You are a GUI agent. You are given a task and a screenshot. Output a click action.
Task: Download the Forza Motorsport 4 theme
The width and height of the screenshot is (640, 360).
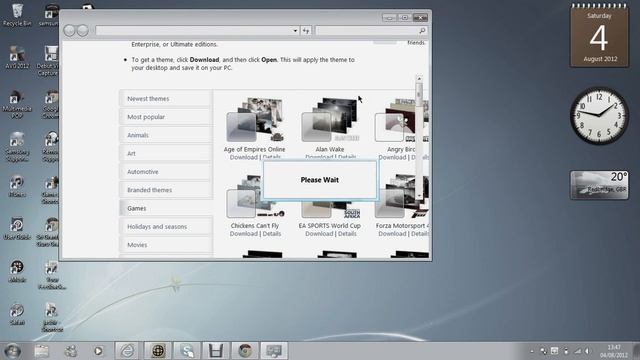[x=392, y=234]
